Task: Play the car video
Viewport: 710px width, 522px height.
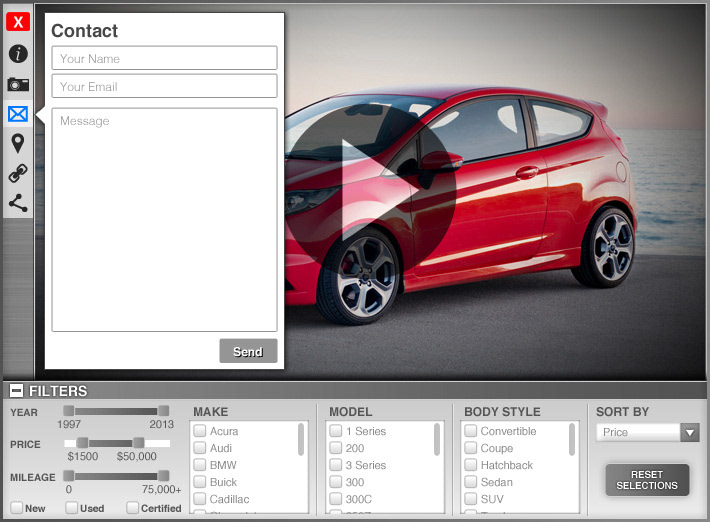Action: pyautogui.click(x=370, y=190)
